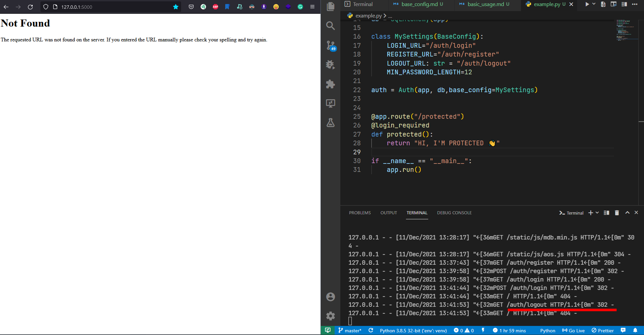Screen dimensions: 644x335
Task: Go back in the Firefox browser
Action: [x=6, y=7]
